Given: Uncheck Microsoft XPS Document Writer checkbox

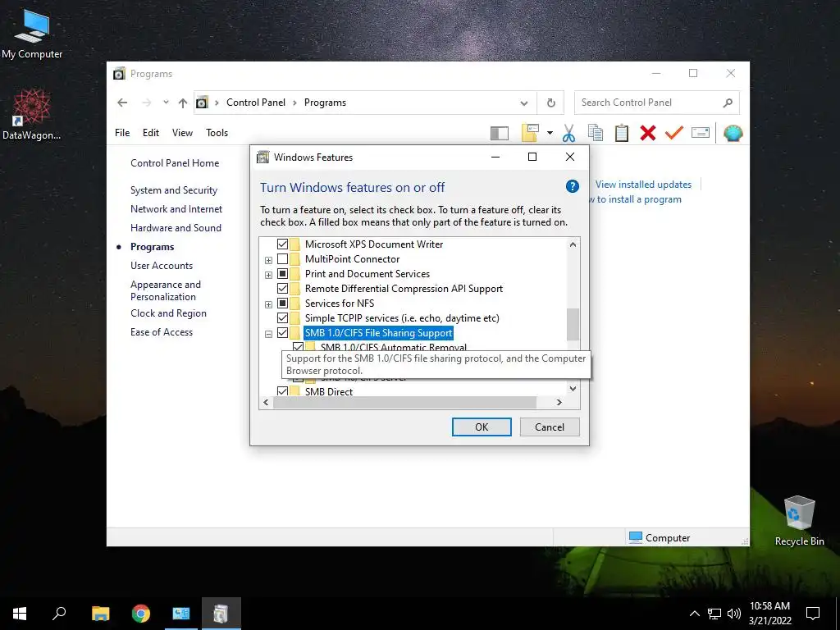Looking at the screenshot, I should click(x=282, y=244).
